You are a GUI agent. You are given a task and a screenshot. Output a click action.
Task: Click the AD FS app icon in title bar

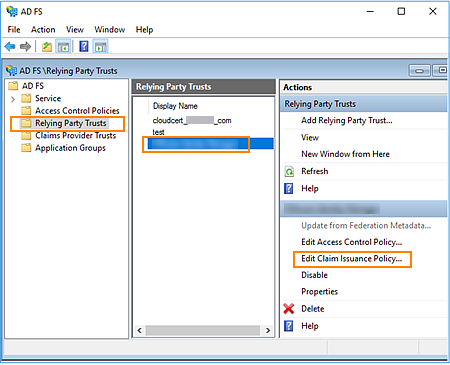pos(12,11)
